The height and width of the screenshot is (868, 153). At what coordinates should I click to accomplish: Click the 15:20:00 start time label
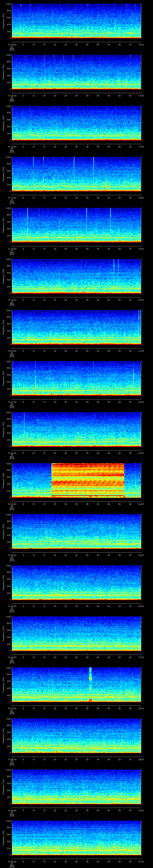[12, 351]
